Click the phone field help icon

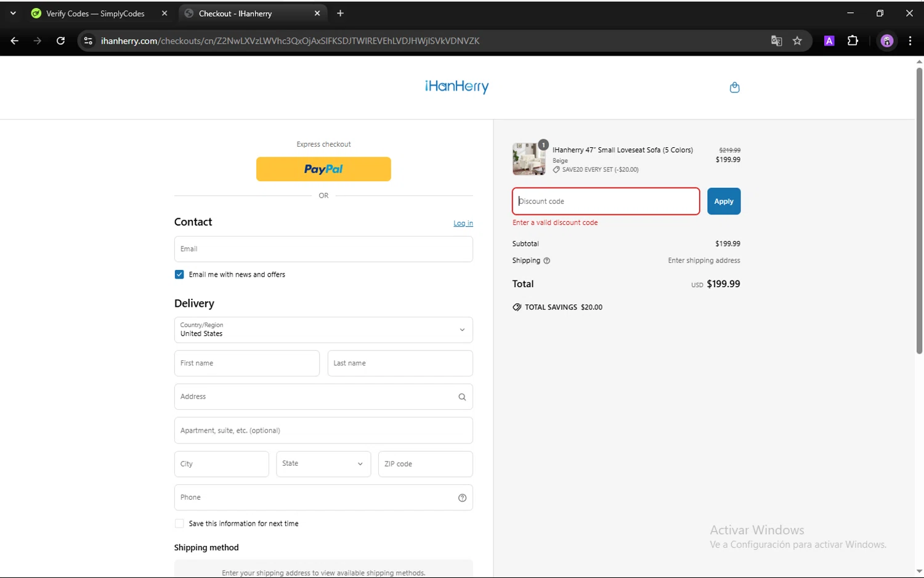[x=462, y=498]
